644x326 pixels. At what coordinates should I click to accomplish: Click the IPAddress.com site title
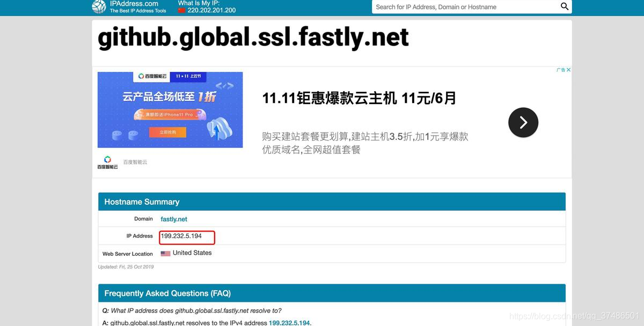coord(134,3)
